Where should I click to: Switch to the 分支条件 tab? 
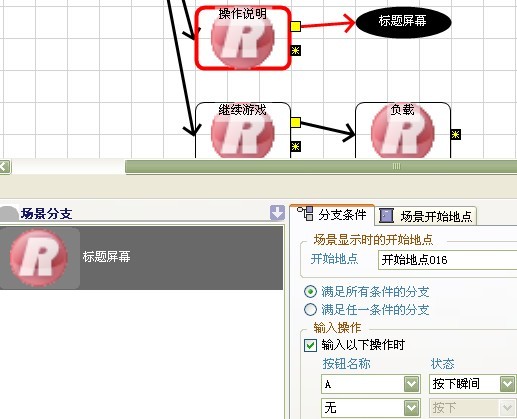coord(332,214)
